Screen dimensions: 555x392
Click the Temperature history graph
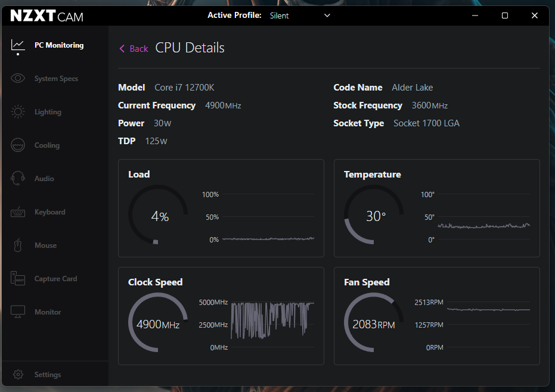484,216
